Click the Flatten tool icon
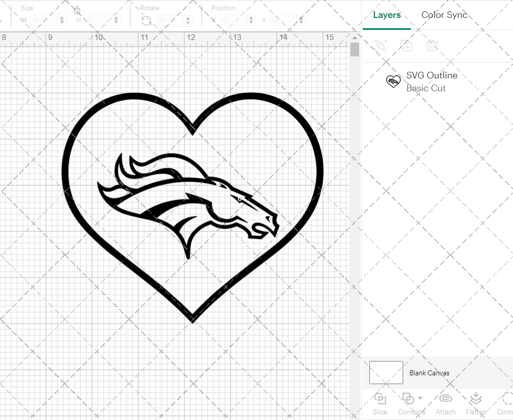The image size is (513, 420). (476, 399)
